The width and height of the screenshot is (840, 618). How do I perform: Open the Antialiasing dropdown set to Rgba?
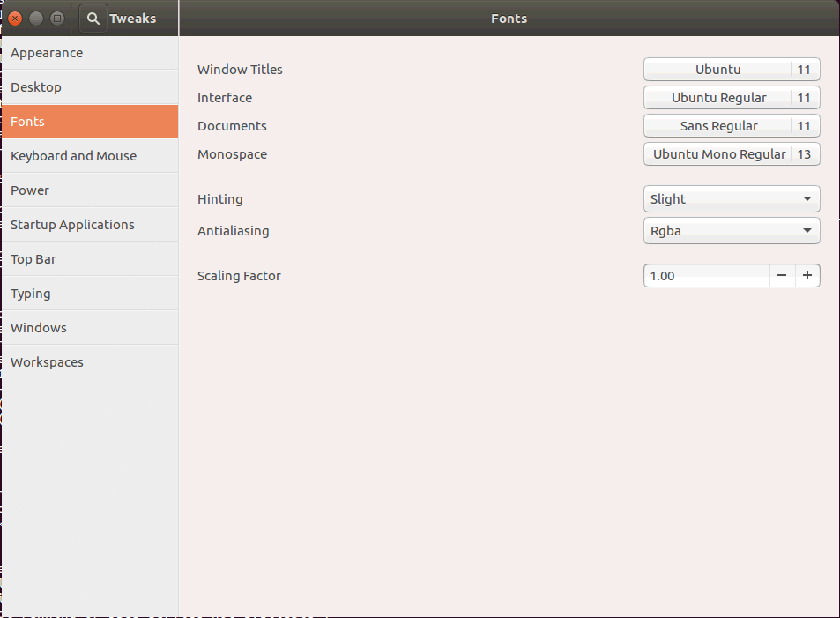coord(732,230)
